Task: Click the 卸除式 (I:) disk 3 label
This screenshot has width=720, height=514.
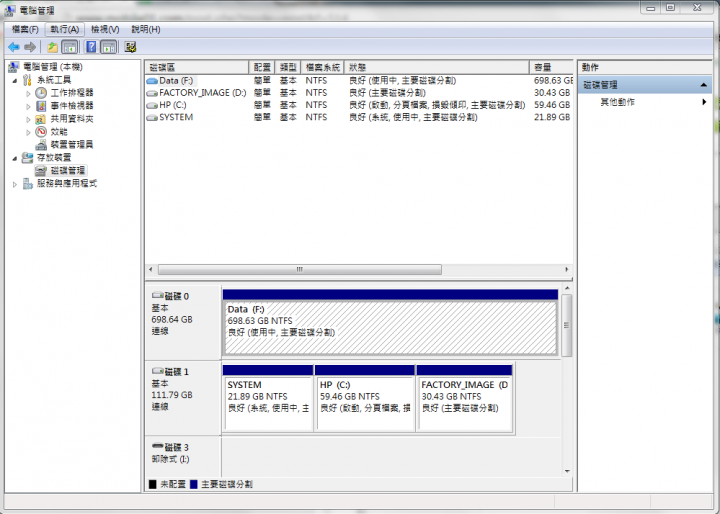Action: tap(170, 459)
